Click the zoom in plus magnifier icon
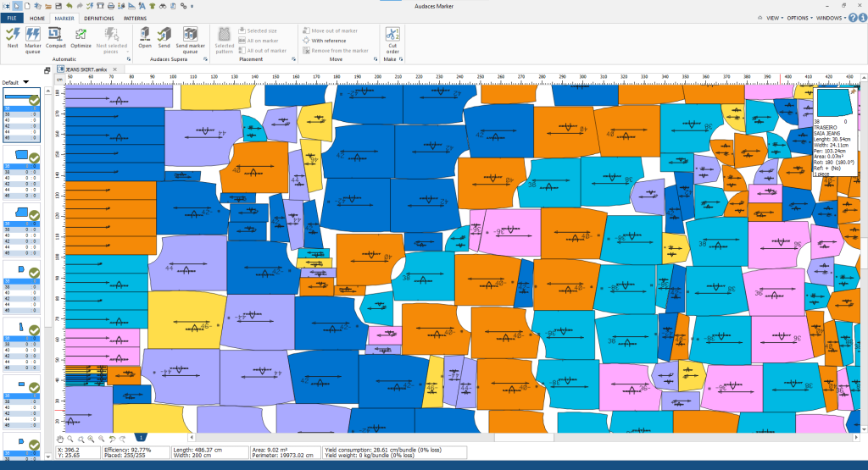Image resolution: width=868 pixels, height=470 pixels. click(x=92, y=439)
